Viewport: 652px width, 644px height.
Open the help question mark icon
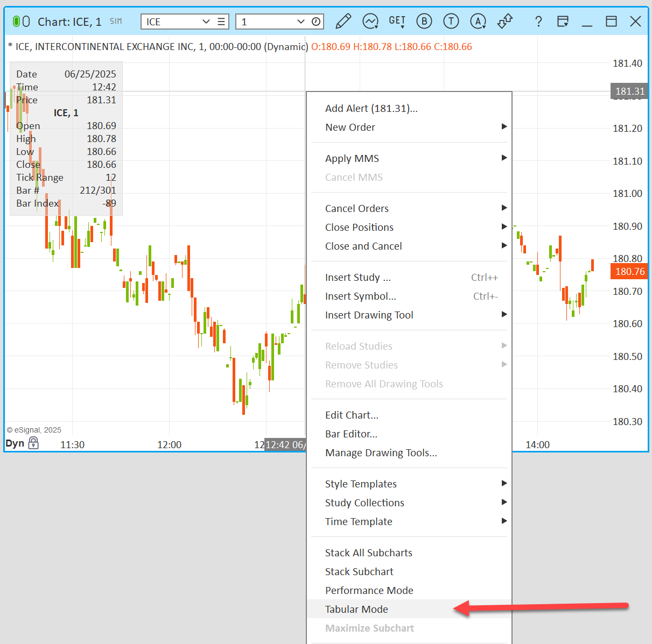pyautogui.click(x=538, y=22)
